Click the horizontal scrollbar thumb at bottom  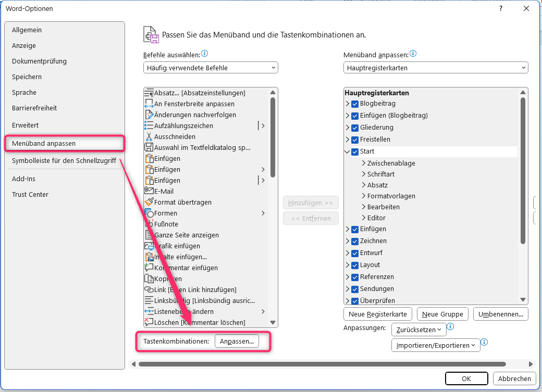pos(322,364)
